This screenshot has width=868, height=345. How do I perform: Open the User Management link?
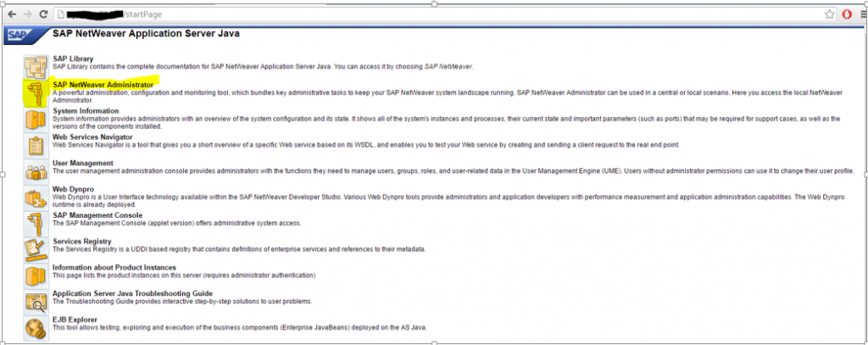(x=82, y=163)
